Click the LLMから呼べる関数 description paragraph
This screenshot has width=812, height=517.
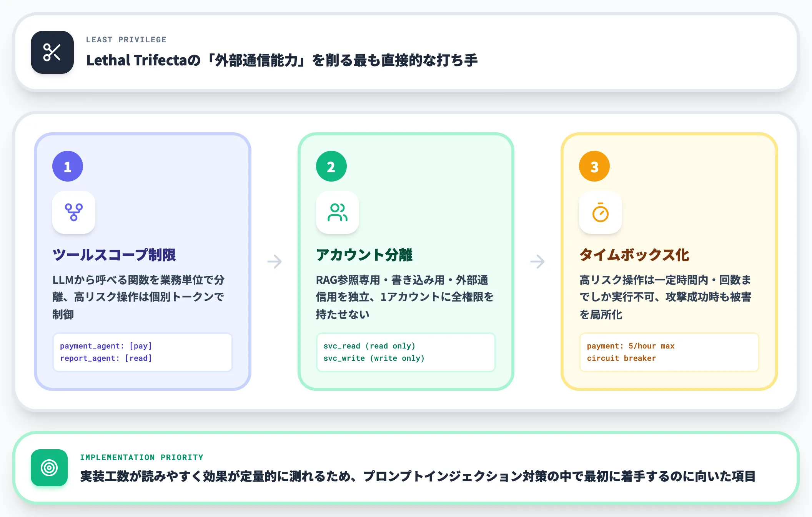tap(138, 297)
